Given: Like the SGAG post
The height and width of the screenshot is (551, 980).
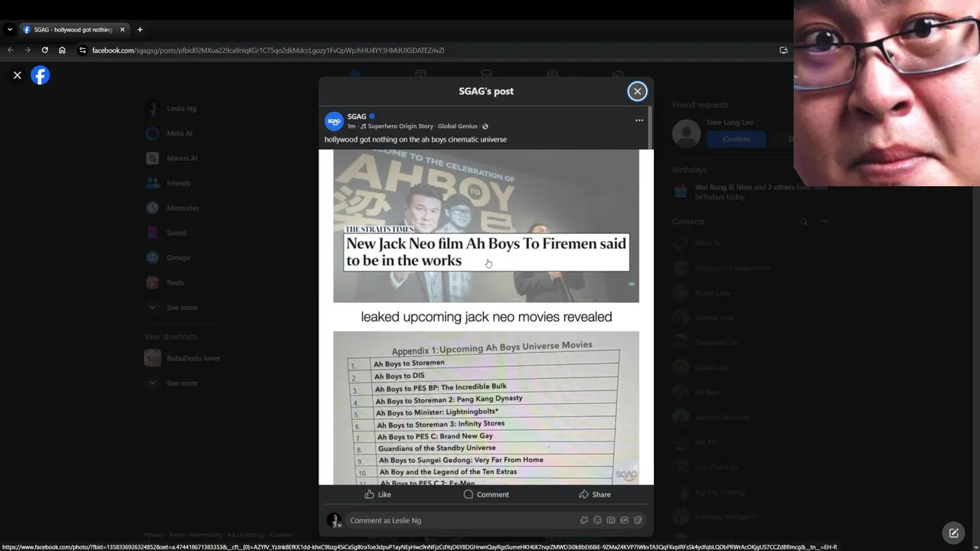Looking at the screenshot, I should (377, 494).
